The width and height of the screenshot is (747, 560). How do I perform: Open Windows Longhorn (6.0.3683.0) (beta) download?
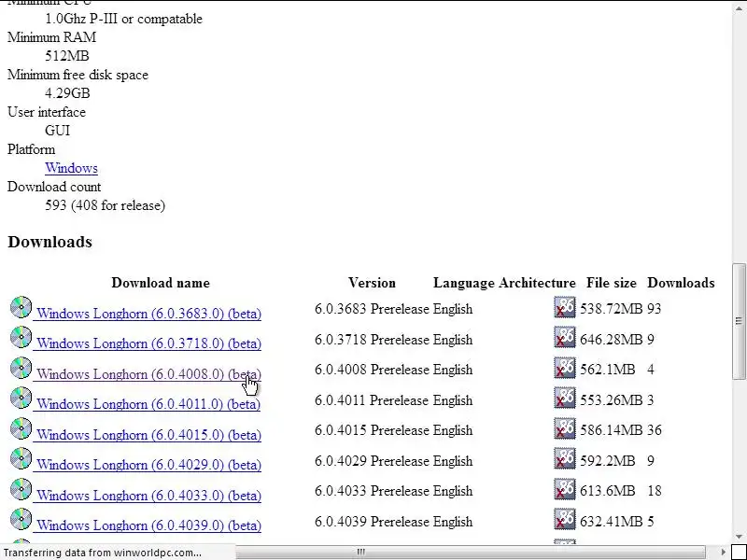pos(148,314)
